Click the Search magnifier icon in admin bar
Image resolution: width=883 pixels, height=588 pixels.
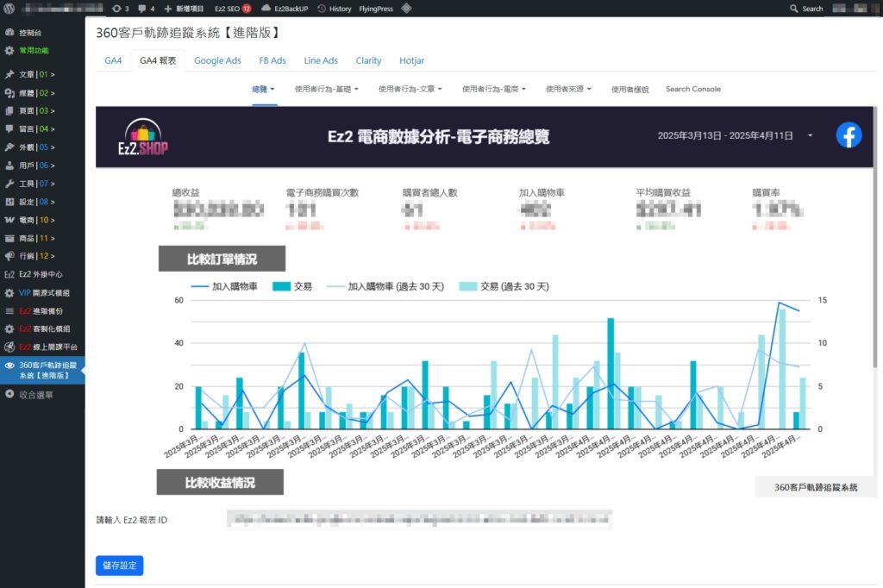(794, 9)
